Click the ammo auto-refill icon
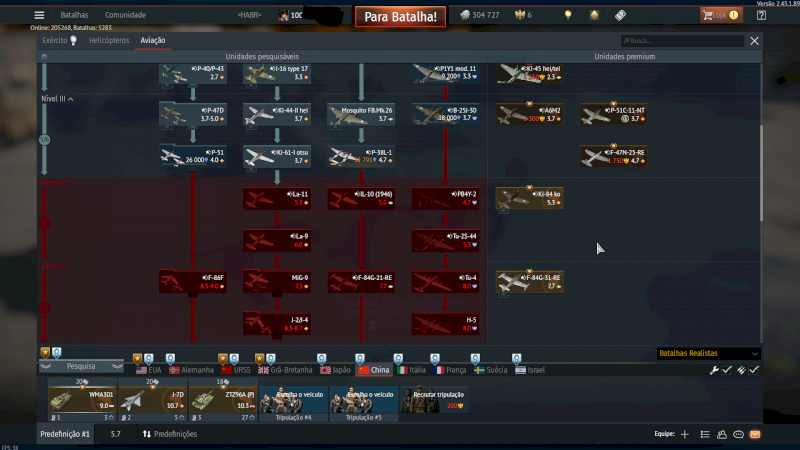800x450 pixels. coord(741,370)
